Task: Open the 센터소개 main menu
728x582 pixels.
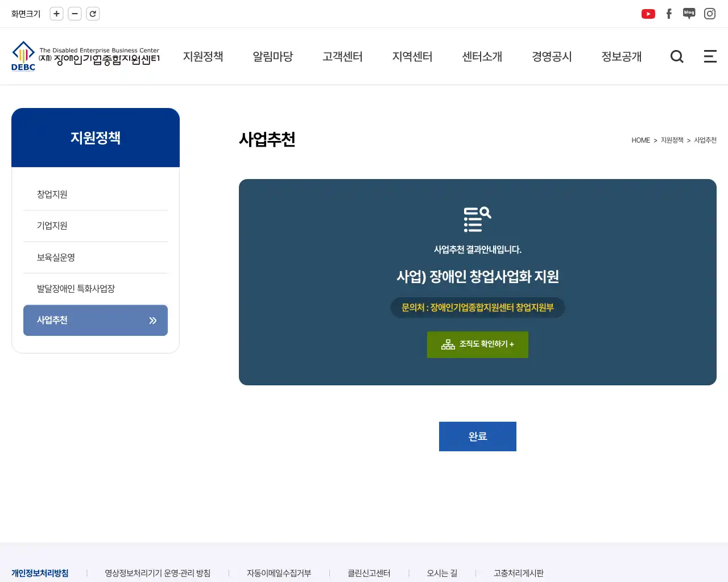Action: click(x=482, y=56)
